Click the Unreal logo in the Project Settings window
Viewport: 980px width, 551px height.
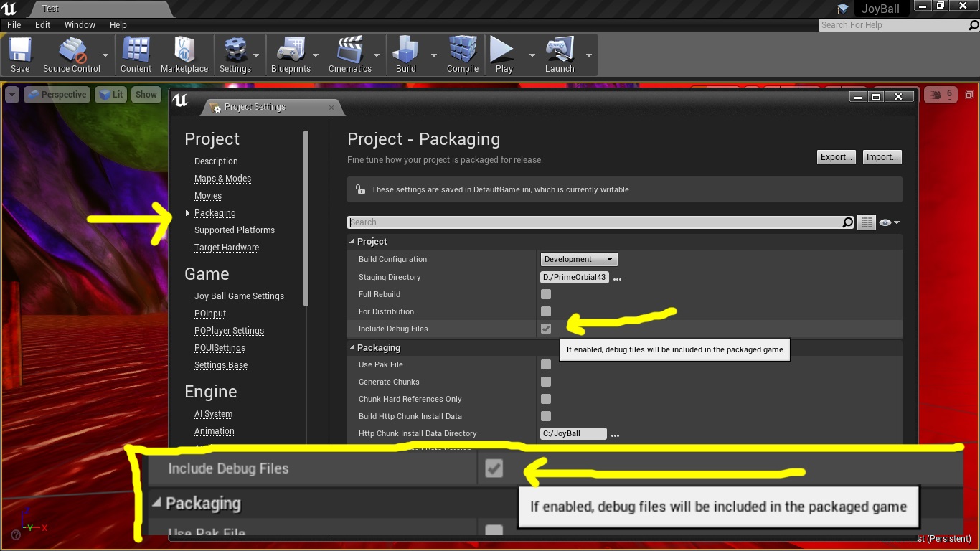coord(180,100)
